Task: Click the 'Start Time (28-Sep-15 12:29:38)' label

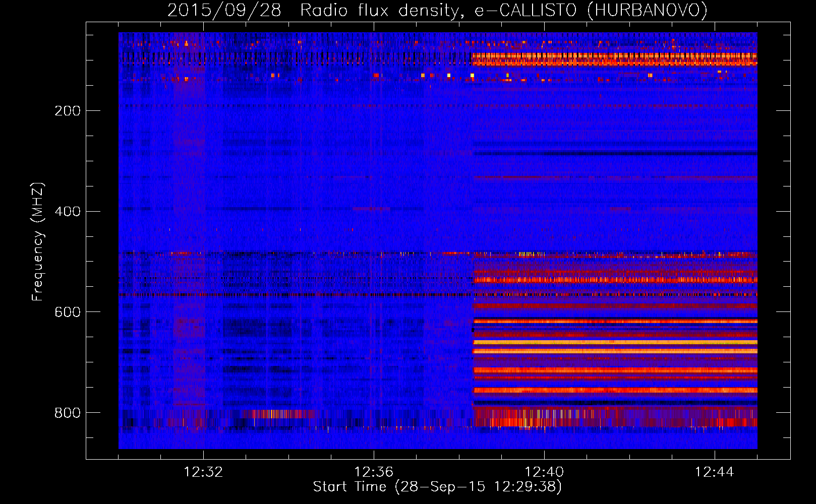Action: click(x=437, y=487)
